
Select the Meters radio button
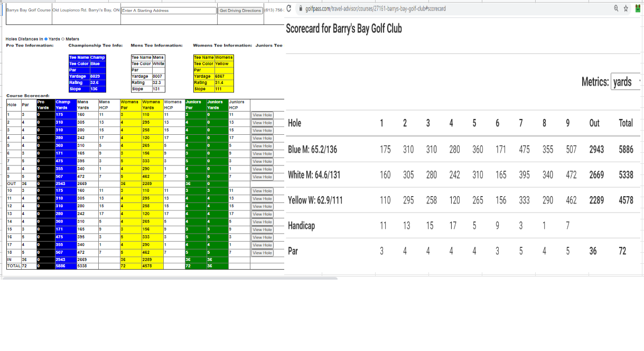tap(63, 39)
